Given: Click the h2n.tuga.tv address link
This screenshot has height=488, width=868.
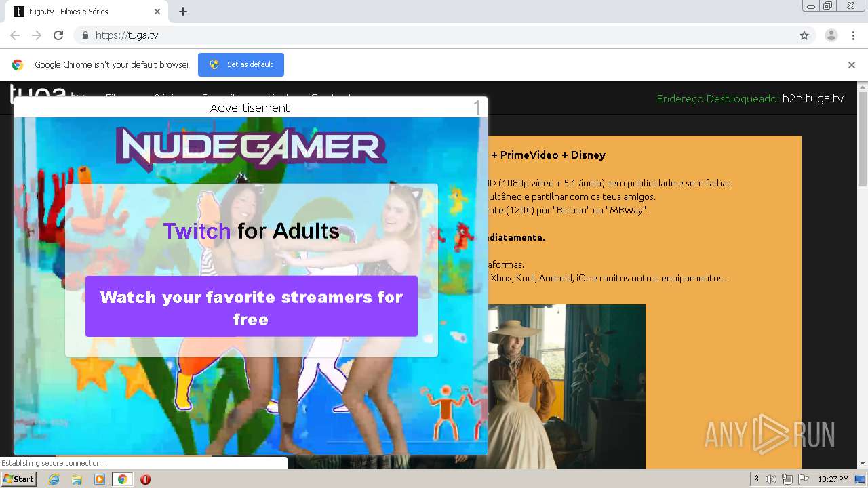Looking at the screenshot, I should pyautogui.click(x=812, y=98).
